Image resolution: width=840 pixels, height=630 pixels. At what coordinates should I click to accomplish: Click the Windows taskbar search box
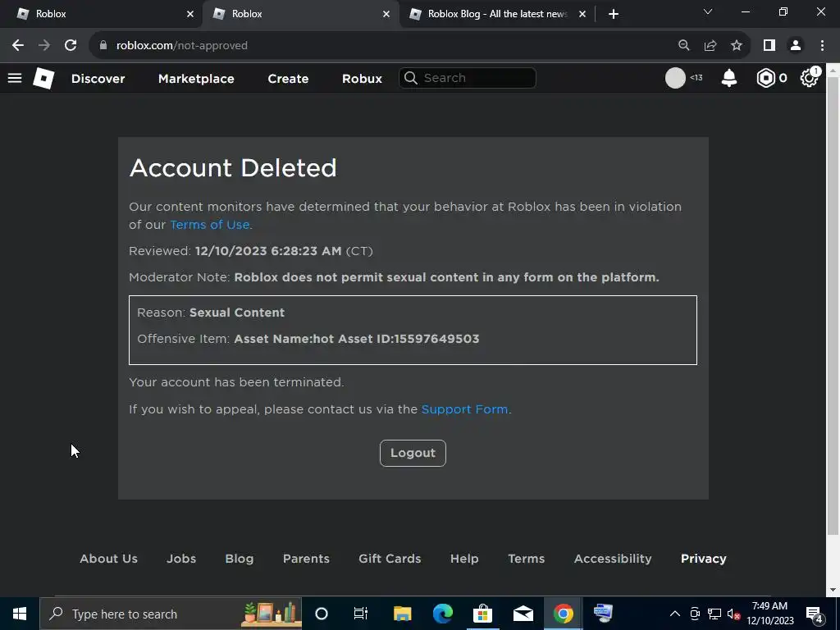[171, 614]
